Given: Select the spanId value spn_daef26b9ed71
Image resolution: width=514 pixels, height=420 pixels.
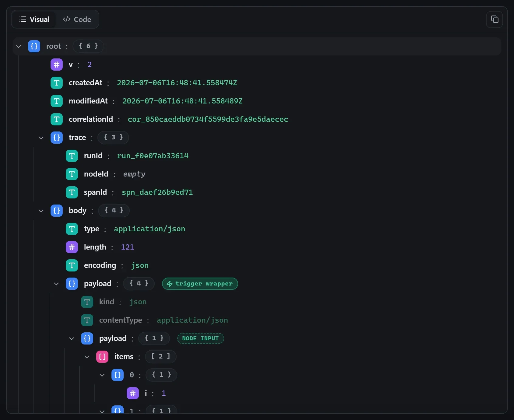Looking at the screenshot, I should [157, 192].
